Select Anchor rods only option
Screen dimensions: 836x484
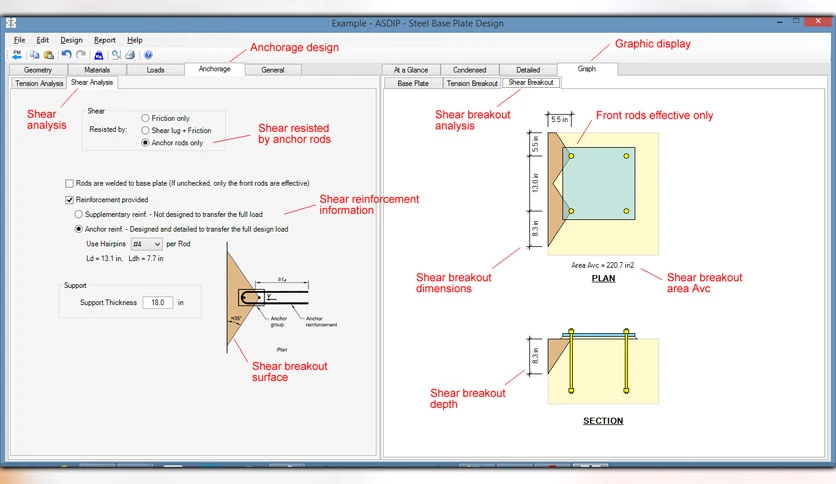pyautogui.click(x=145, y=142)
